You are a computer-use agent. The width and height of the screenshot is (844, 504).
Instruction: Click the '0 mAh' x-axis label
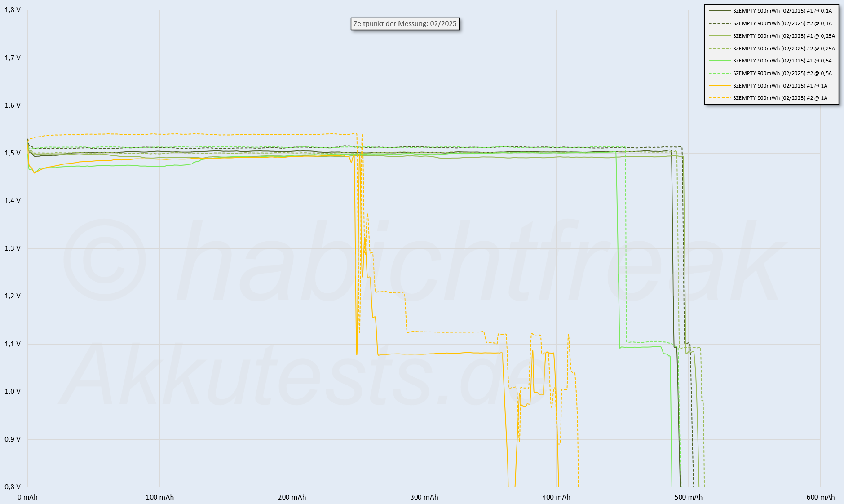[28, 497]
